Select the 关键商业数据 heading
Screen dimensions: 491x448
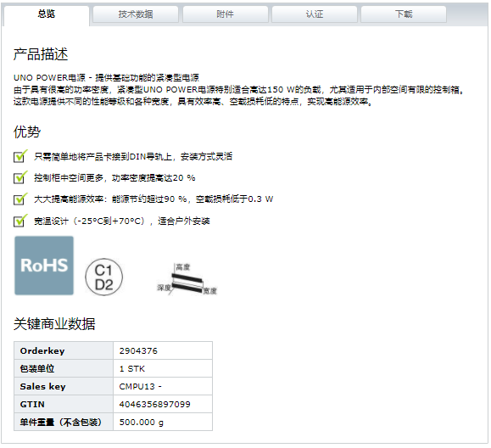[54, 323]
